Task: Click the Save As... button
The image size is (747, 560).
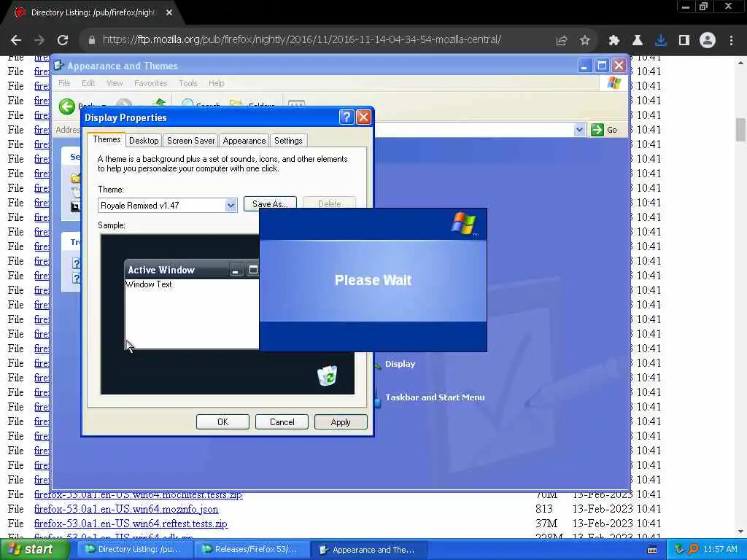Action: click(x=270, y=203)
